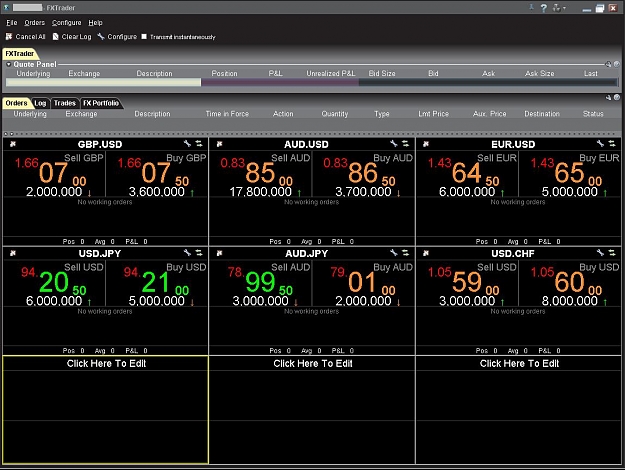This screenshot has width=625, height=470.
Task: Click the wrench icon right of Orders tabs
Action: click(x=608, y=97)
